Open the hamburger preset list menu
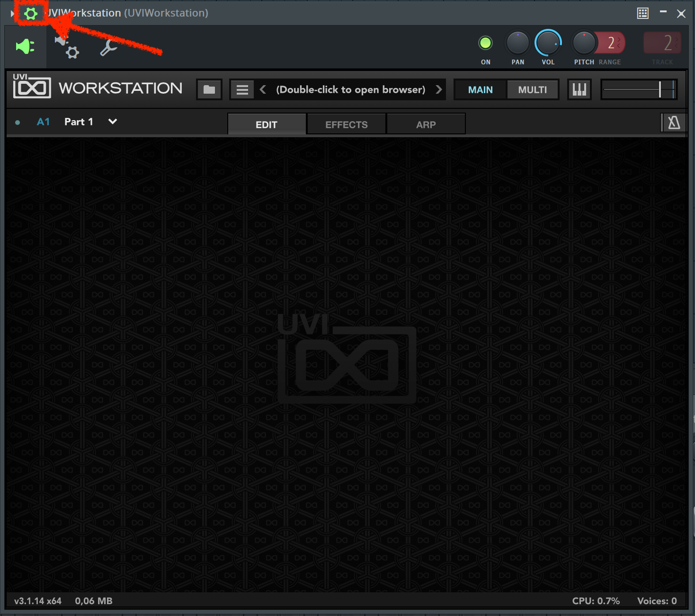Image resolution: width=695 pixels, height=616 pixels. click(x=242, y=89)
